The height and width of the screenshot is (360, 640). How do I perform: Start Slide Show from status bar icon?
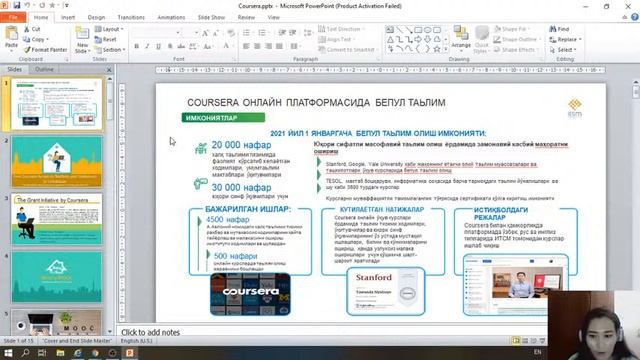point(542,340)
